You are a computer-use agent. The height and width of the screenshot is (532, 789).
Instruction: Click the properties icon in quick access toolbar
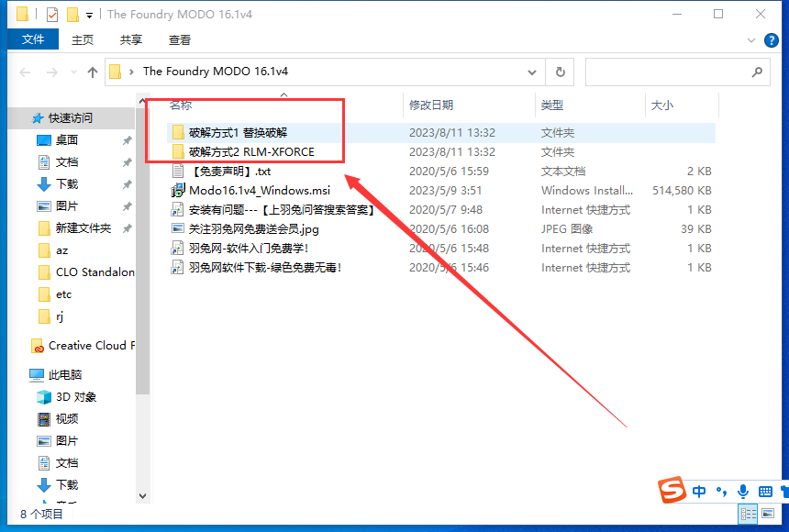tap(50, 14)
